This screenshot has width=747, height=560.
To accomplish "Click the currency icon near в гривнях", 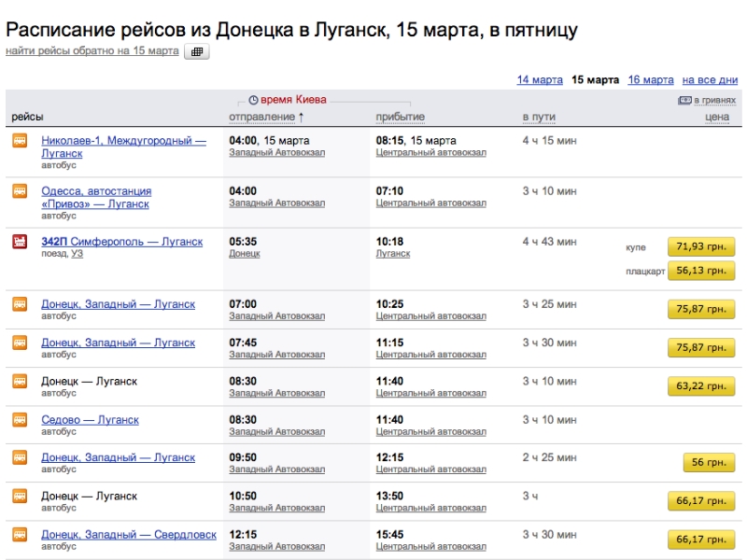I will click(x=684, y=100).
